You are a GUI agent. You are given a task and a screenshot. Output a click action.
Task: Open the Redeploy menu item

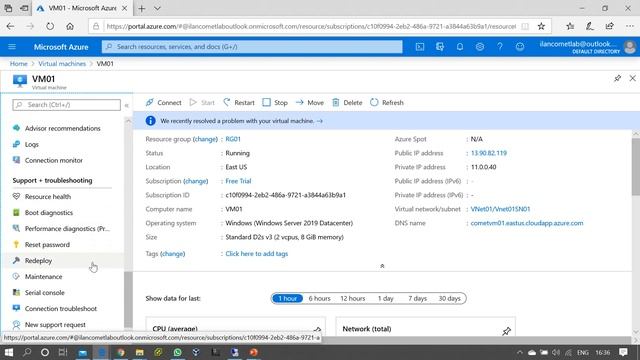click(x=38, y=260)
